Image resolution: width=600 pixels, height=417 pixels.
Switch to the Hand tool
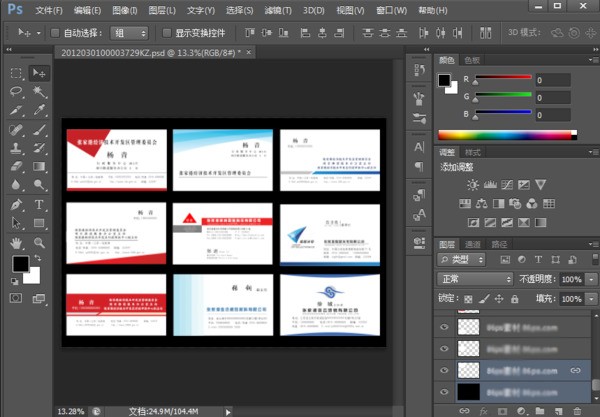pos(17,242)
